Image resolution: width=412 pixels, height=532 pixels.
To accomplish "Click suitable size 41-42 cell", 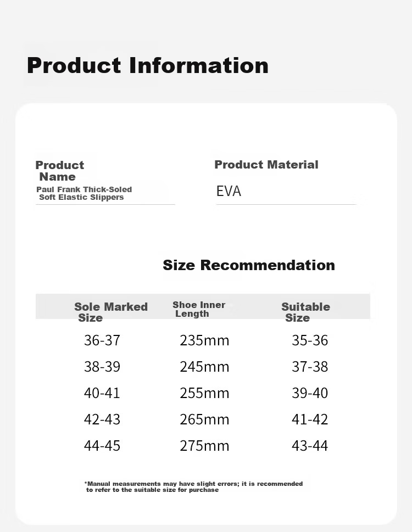I will point(310,419).
